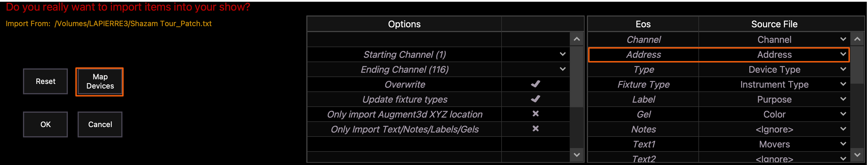The image size is (868, 165).
Task: Enable Only Import Text/Notes/Labels/Gels
Action: pos(535,128)
